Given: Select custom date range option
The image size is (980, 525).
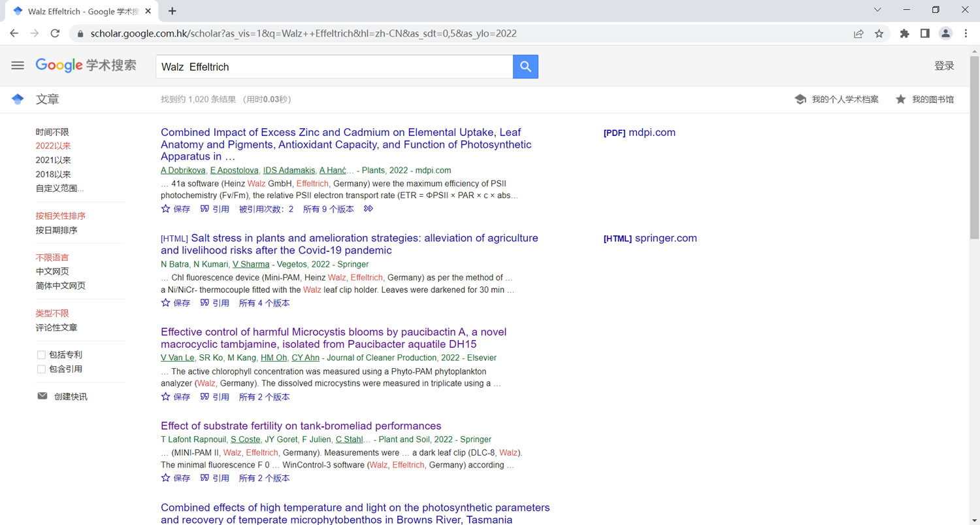Looking at the screenshot, I should (x=59, y=188).
